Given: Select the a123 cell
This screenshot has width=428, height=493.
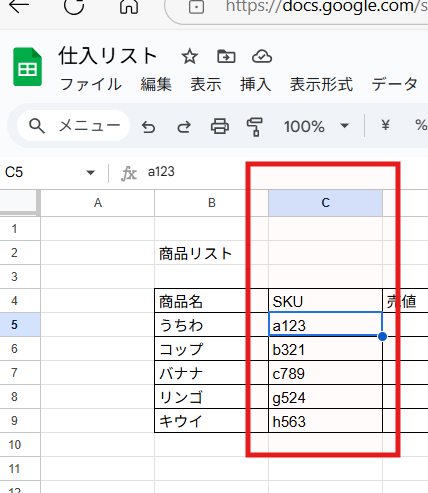Looking at the screenshot, I should click(325, 325).
